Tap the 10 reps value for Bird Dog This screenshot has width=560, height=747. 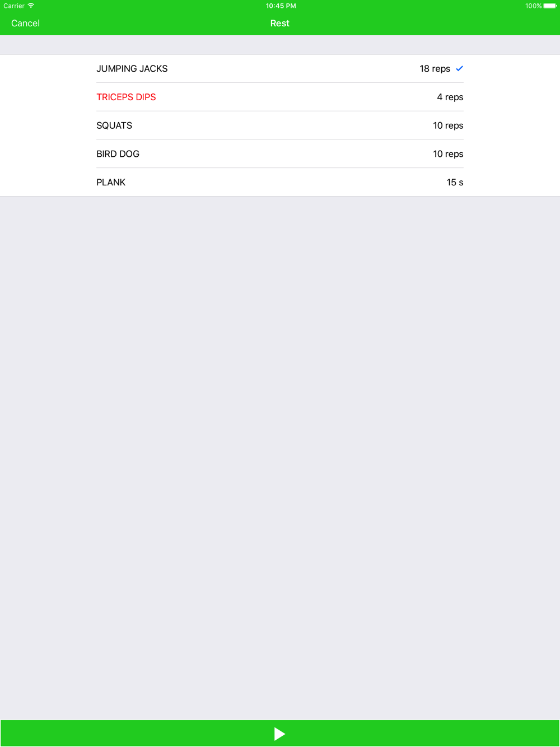(x=448, y=154)
